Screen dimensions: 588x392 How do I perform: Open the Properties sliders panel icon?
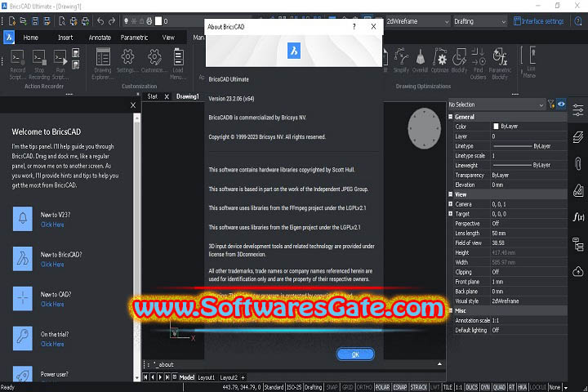(578, 110)
